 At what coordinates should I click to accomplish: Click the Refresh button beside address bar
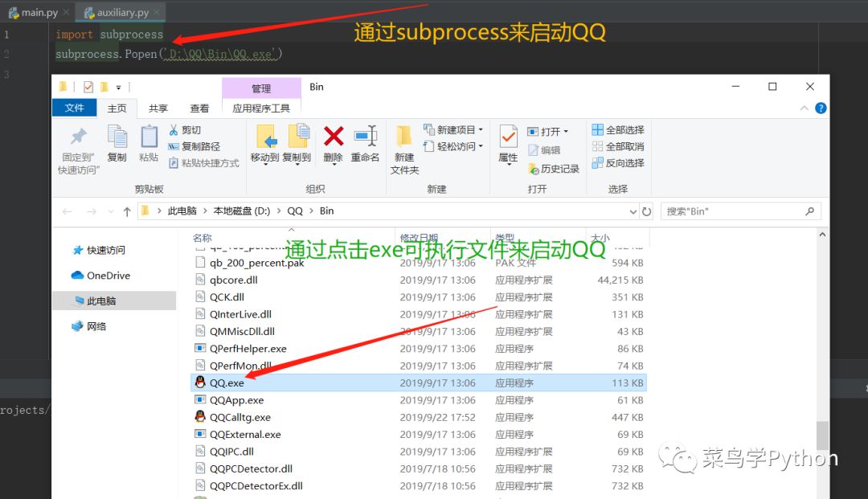(646, 211)
